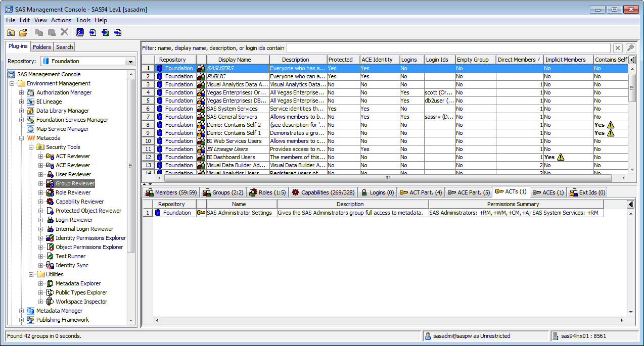The image size is (644, 346).
Task: Select the PUBLIC group row
Action: point(384,76)
